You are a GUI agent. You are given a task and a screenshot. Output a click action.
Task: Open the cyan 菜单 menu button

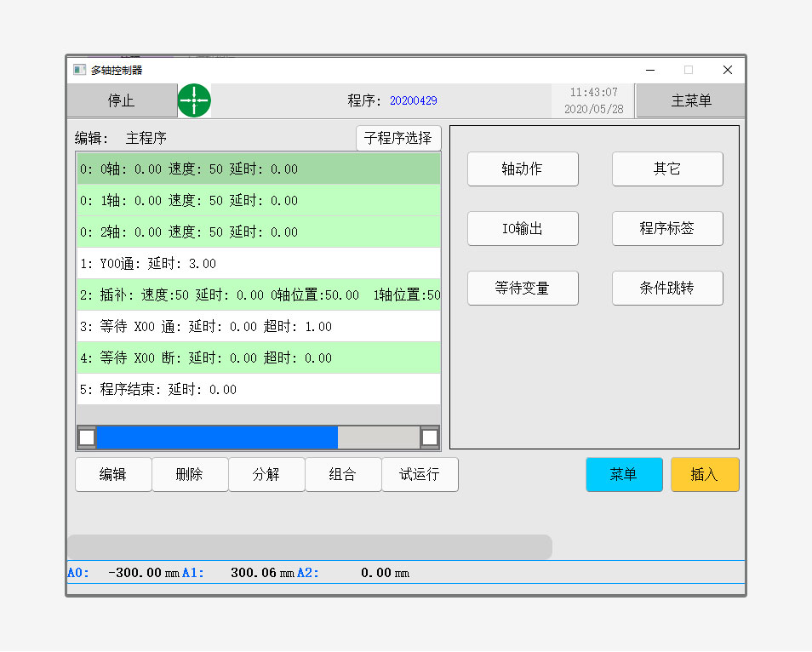point(624,475)
